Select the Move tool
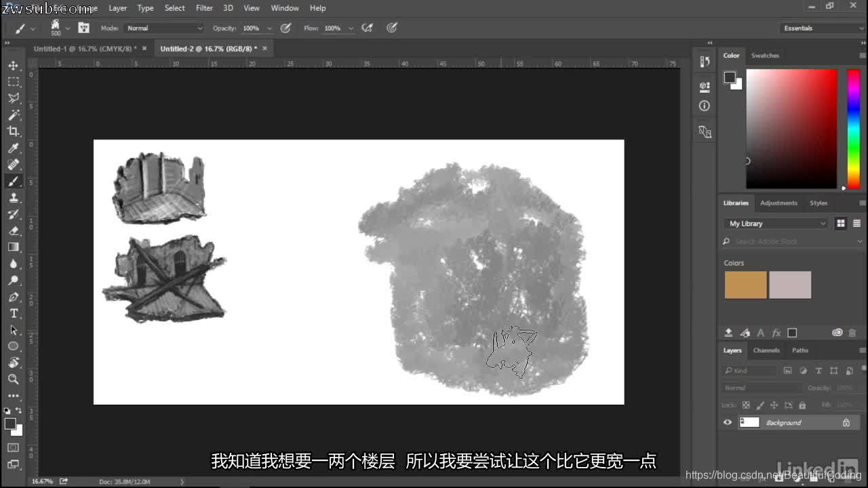The width and height of the screenshot is (868, 488). [x=14, y=66]
